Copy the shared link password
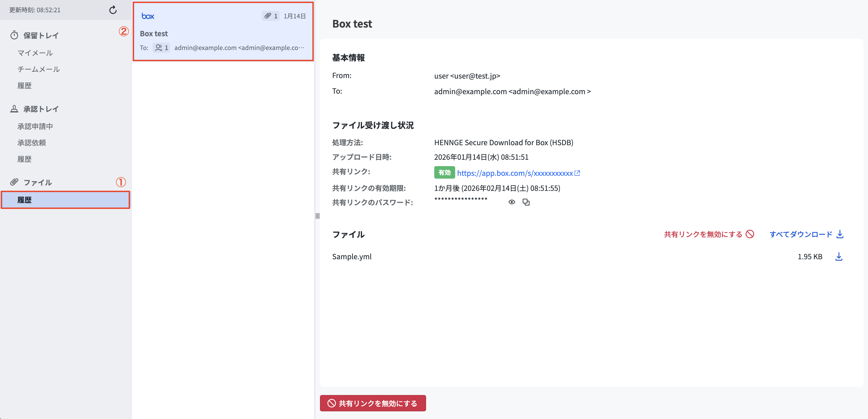The image size is (868, 419). (526, 202)
